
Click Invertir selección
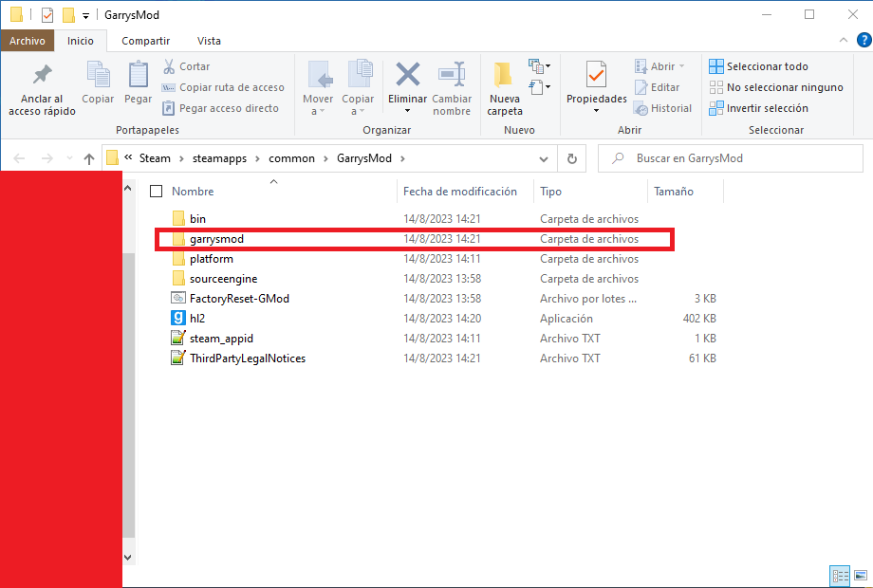(x=758, y=108)
